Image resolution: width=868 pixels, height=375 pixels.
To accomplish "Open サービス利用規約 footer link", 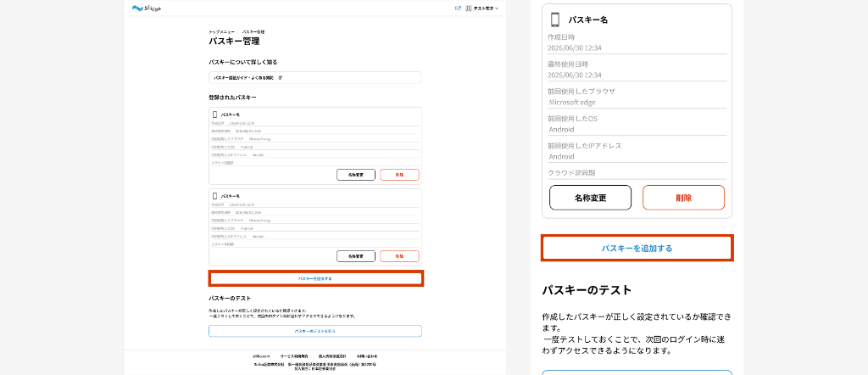I will [x=294, y=355].
